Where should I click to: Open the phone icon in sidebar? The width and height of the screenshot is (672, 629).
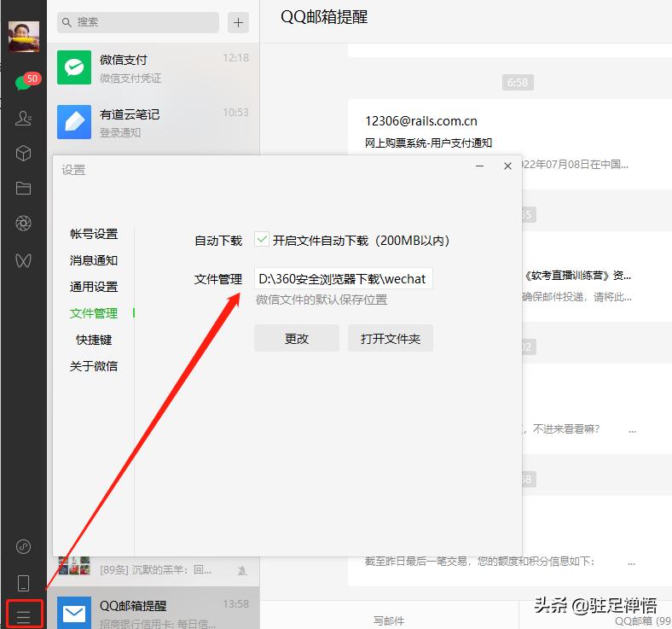[23, 583]
